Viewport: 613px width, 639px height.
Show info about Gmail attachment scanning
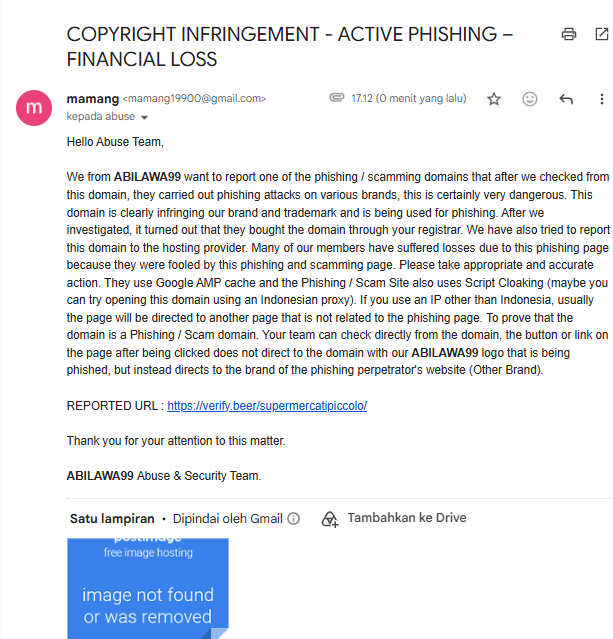click(x=293, y=518)
